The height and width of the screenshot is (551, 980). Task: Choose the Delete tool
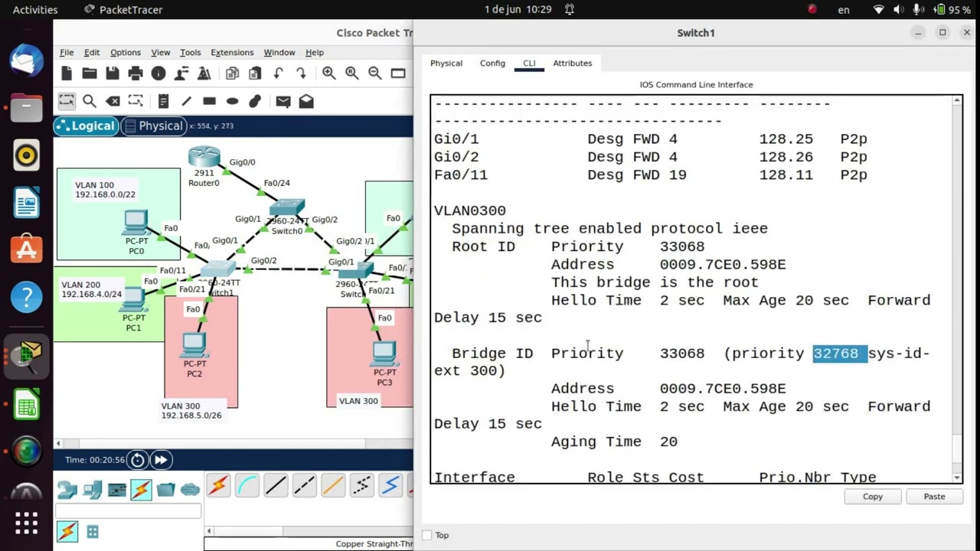[x=113, y=101]
